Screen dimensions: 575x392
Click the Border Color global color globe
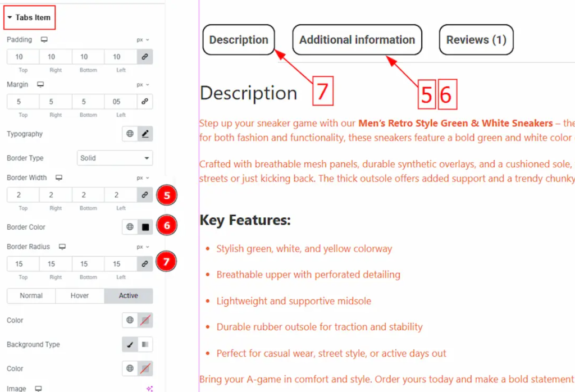(x=130, y=227)
